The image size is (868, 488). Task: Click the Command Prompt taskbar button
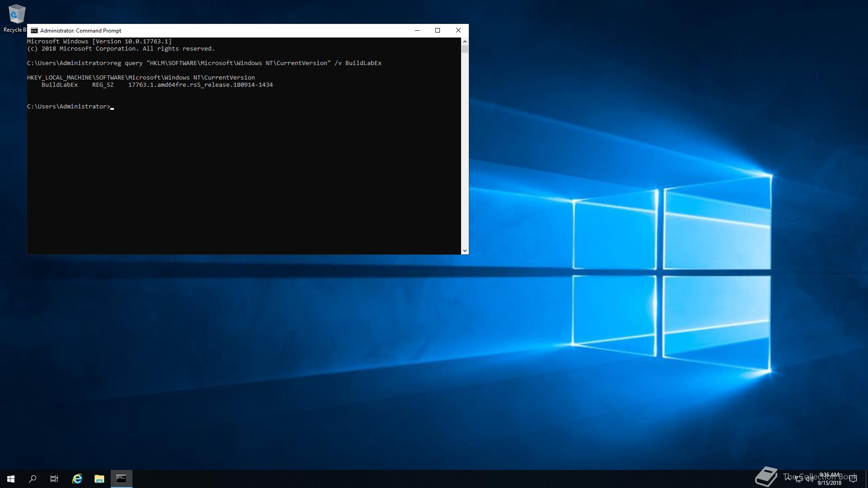(121, 479)
